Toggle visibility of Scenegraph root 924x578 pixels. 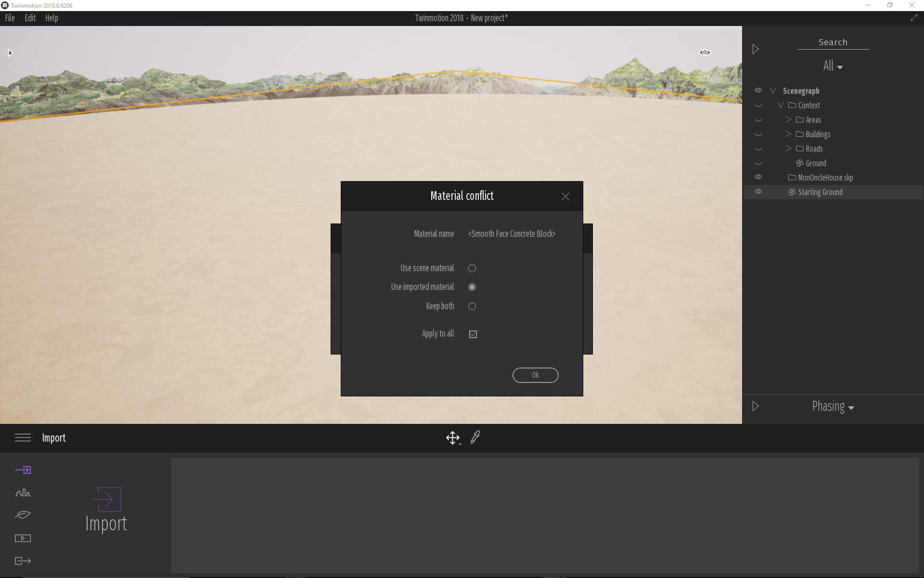point(758,90)
